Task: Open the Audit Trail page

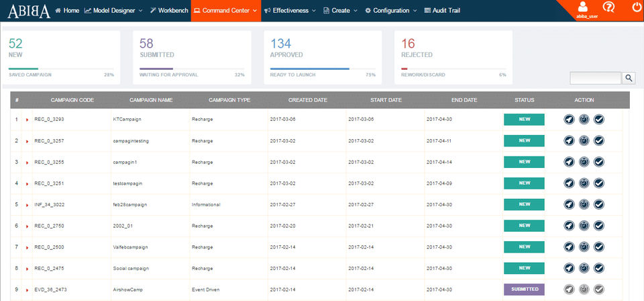Action: (442, 11)
